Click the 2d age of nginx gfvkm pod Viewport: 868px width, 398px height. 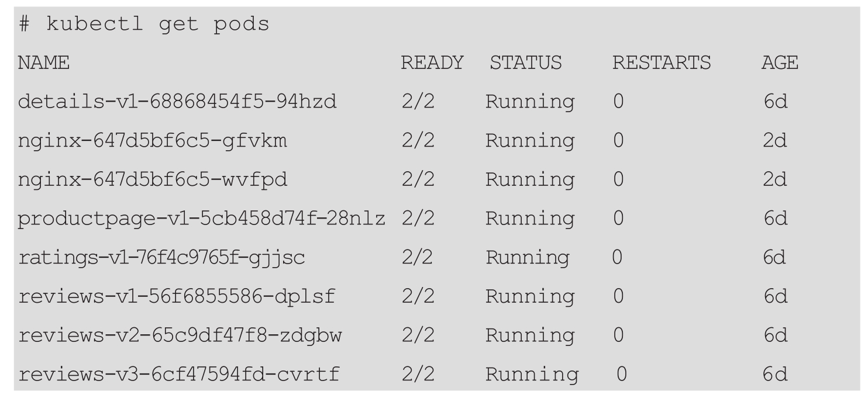click(x=775, y=141)
